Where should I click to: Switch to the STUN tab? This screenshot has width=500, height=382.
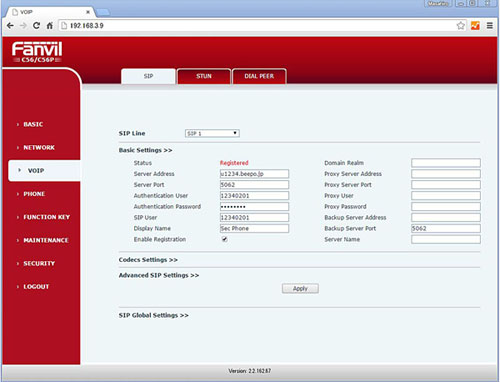coord(204,76)
